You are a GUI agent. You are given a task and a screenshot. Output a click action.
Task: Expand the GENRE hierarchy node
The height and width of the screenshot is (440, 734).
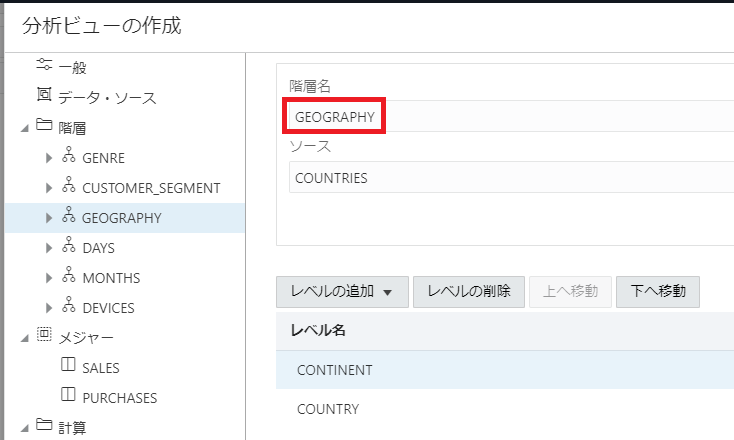click(x=49, y=158)
